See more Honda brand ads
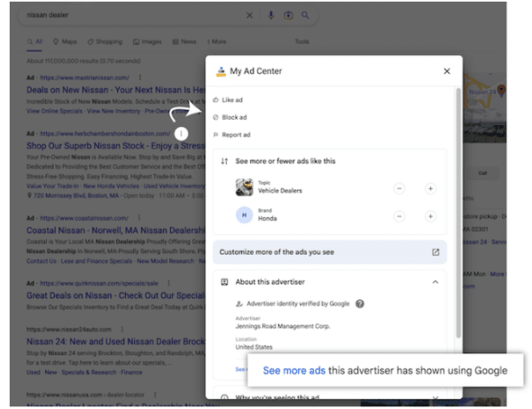This screenshot has height=409, width=532. (431, 216)
